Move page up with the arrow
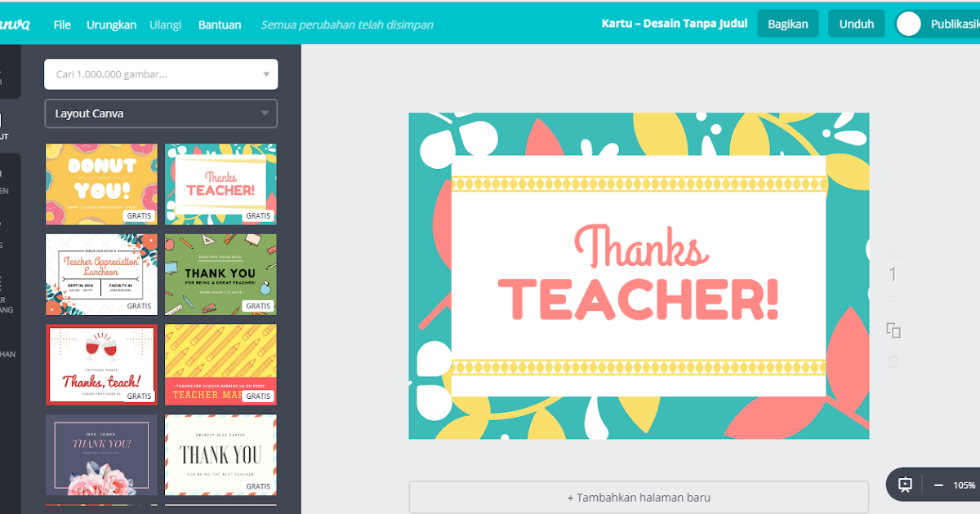Viewport: 980px width, 514px height. click(893, 253)
